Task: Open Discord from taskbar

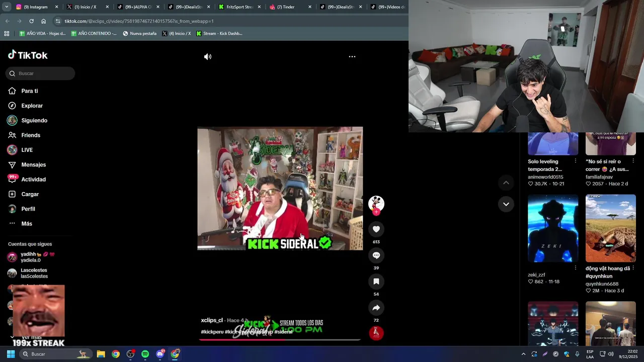Action: [x=160, y=354]
